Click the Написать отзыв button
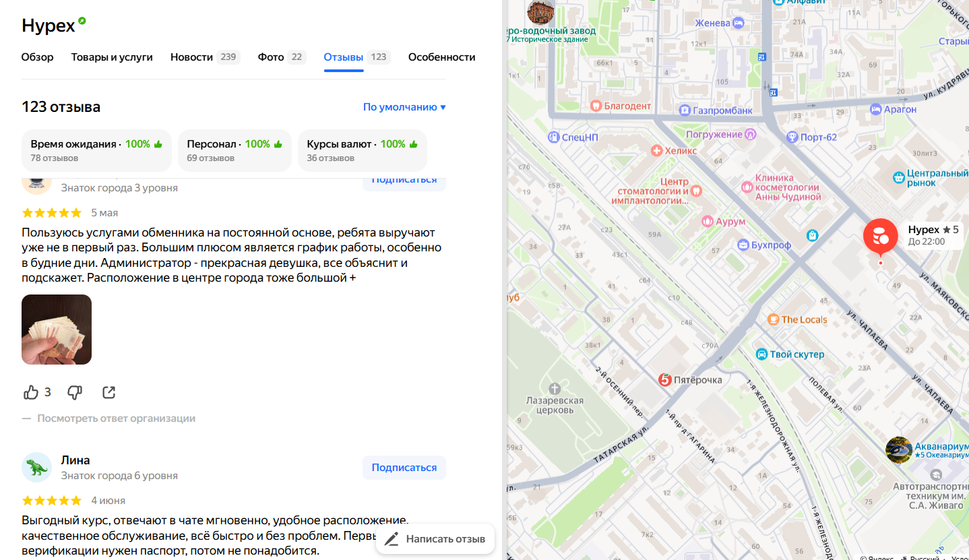This screenshot has height=560, width=969. tap(435, 539)
